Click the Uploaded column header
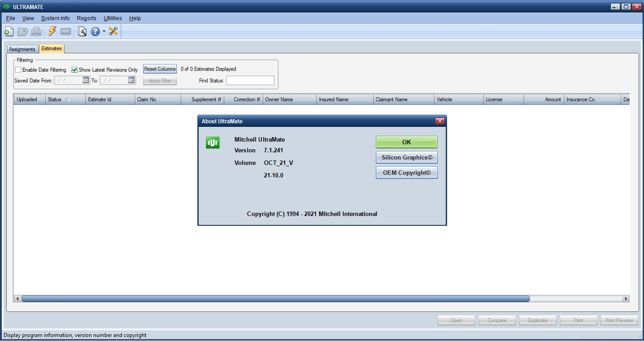644x341 pixels. point(30,99)
